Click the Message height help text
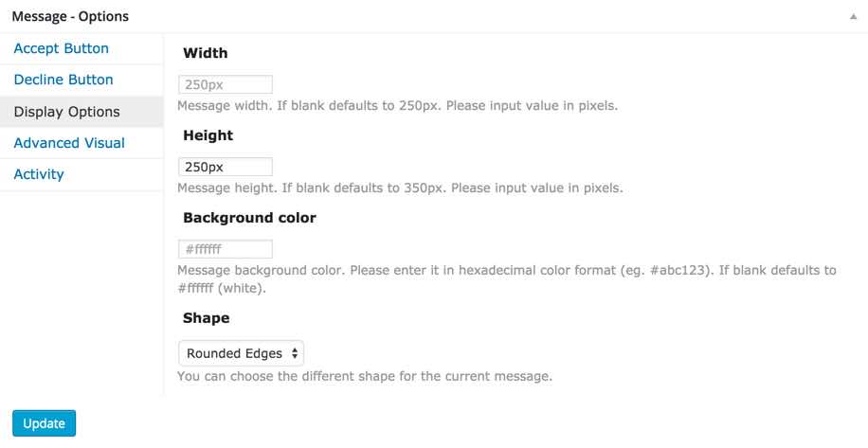The width and height of the screenshot is (868, 448). (x=400, y=188)
